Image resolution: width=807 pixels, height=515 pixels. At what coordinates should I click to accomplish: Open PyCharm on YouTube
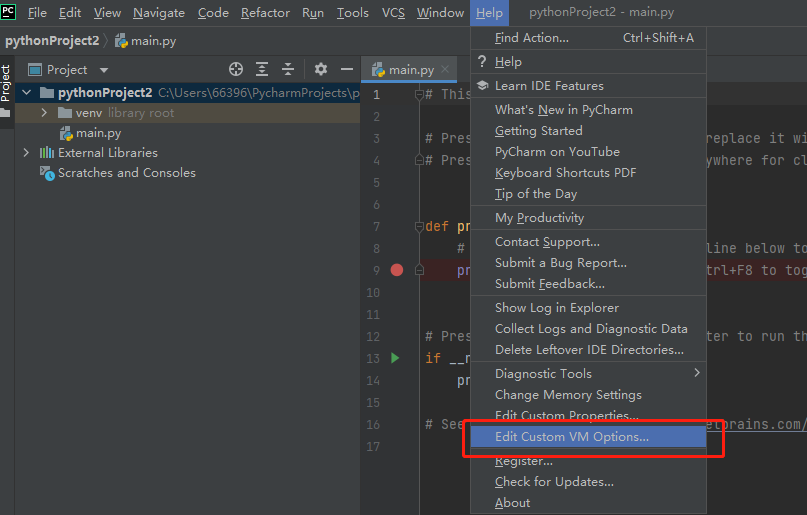tap(588, 152)
